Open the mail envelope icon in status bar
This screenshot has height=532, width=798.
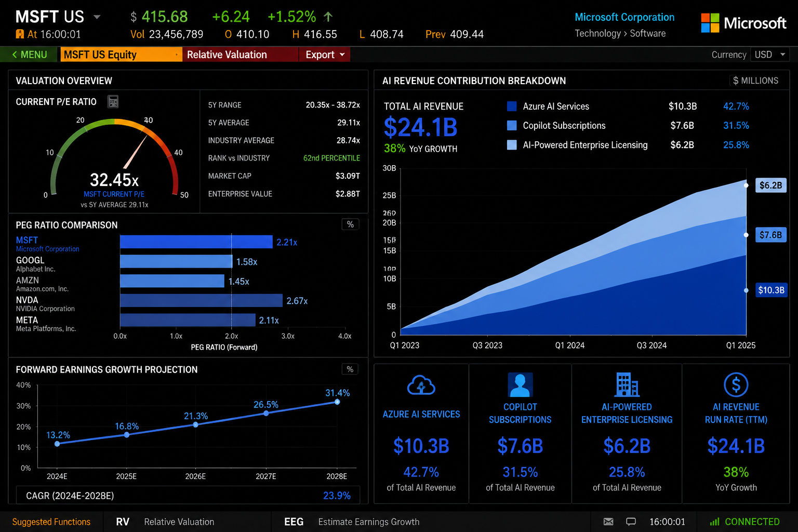click(x=608, y=522)
